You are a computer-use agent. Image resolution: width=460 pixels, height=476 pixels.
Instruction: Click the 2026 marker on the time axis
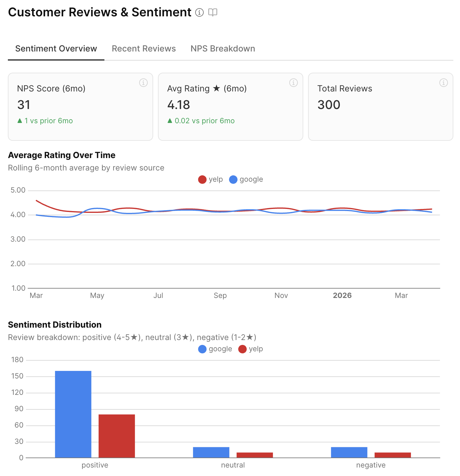point(342,296)
